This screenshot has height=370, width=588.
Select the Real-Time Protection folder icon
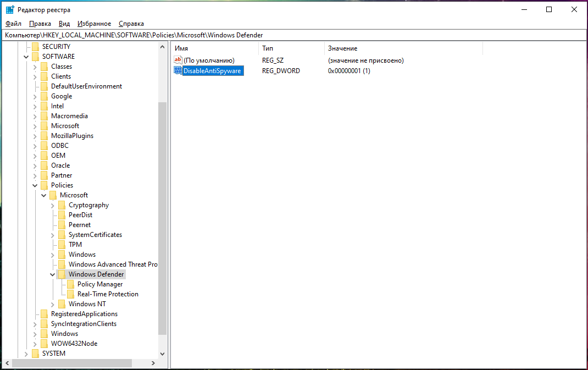point(71,294)
